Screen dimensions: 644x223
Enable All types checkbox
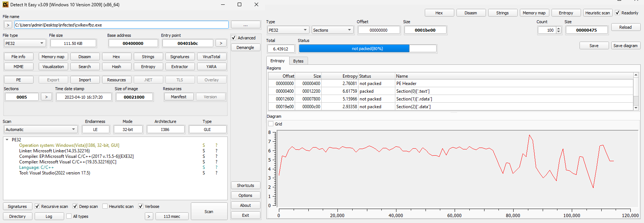tap(69, 216)
